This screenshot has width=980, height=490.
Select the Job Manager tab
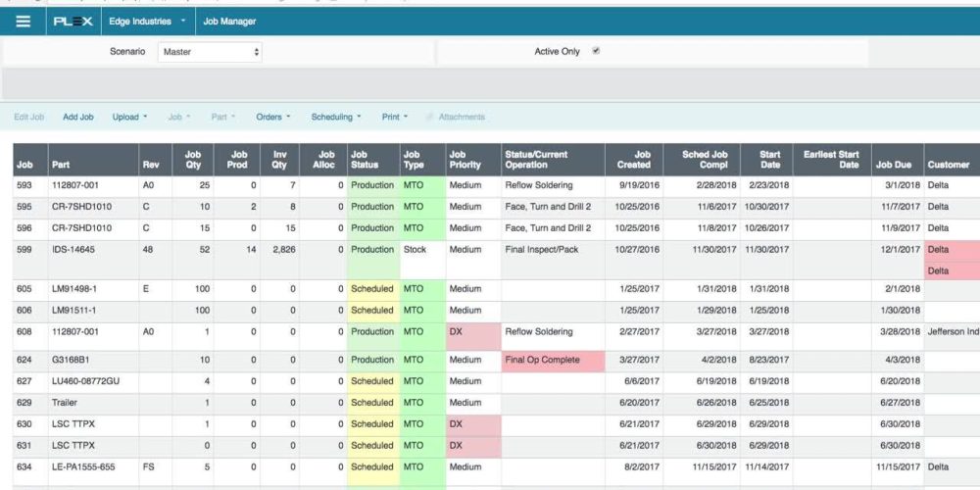(228, 21)
